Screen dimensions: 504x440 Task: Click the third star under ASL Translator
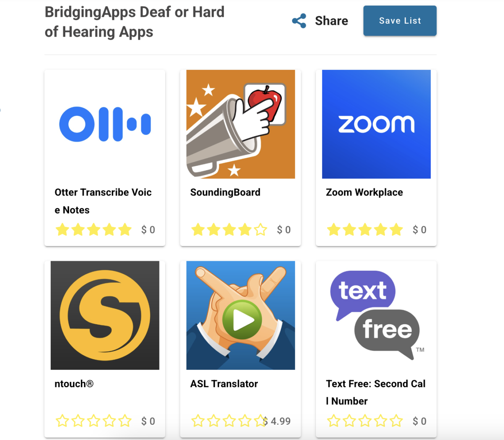tap(229, 421)
